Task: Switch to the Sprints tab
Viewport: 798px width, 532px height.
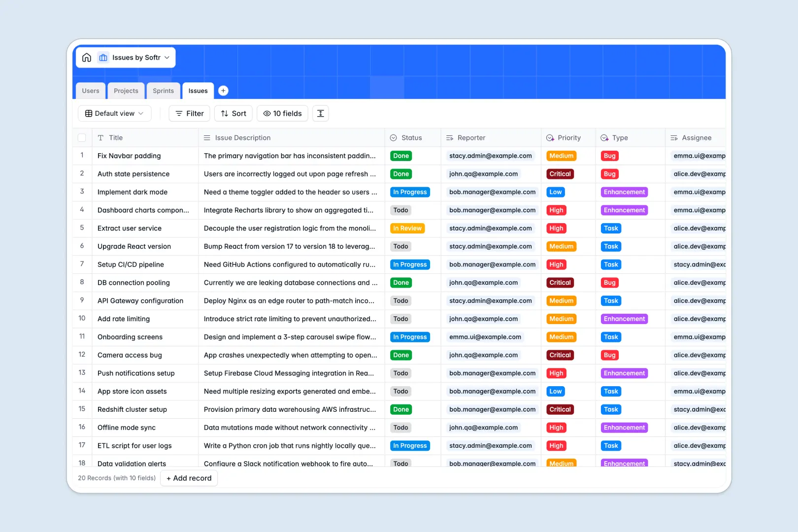Action: click(163, 91)
